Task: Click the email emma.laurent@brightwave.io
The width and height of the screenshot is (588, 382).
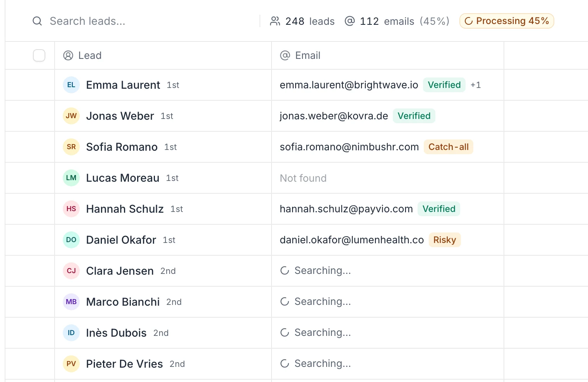Action: [349, 85]
